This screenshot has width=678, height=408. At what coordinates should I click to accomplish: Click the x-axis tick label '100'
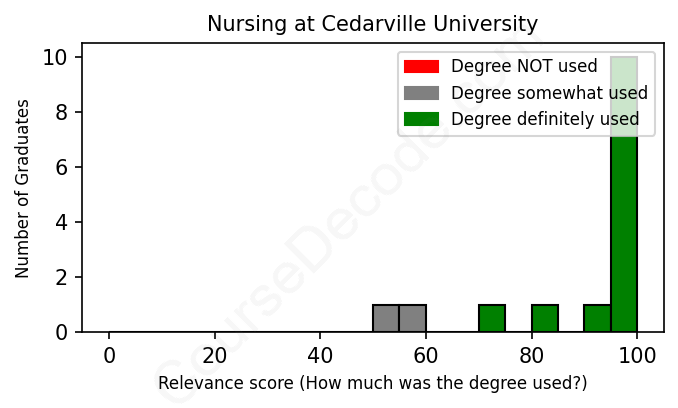pyautogui.click(x=637, y=354)
